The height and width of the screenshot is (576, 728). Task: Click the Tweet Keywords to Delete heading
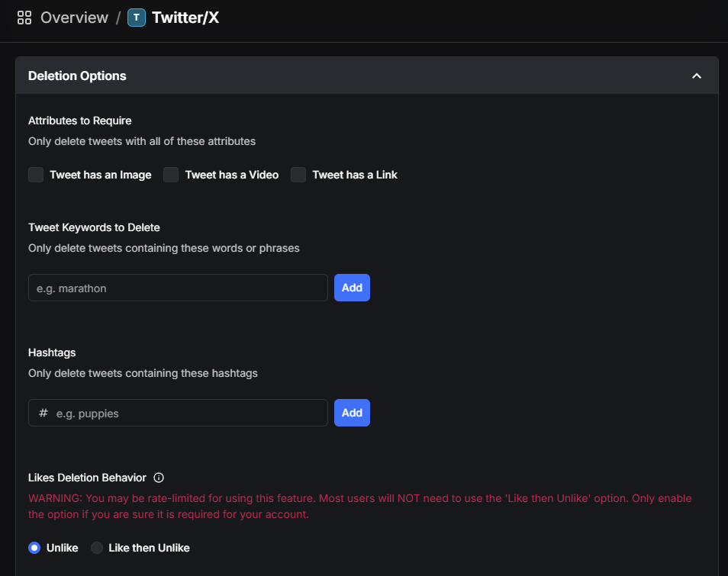(x=95, y=227)
